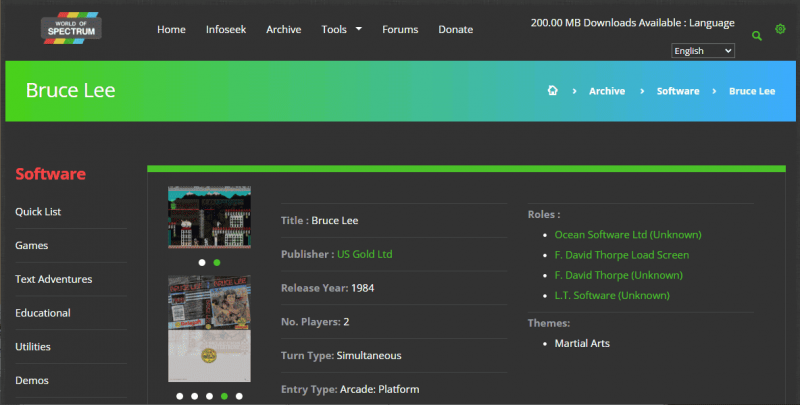Open the settings gear icon
This screenshot has width=800, height=405.
(780, 29)
